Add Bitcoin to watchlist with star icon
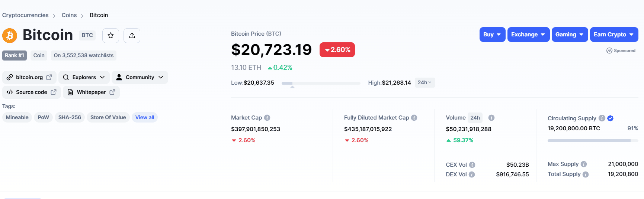644x199 pixels. [110, 36]
